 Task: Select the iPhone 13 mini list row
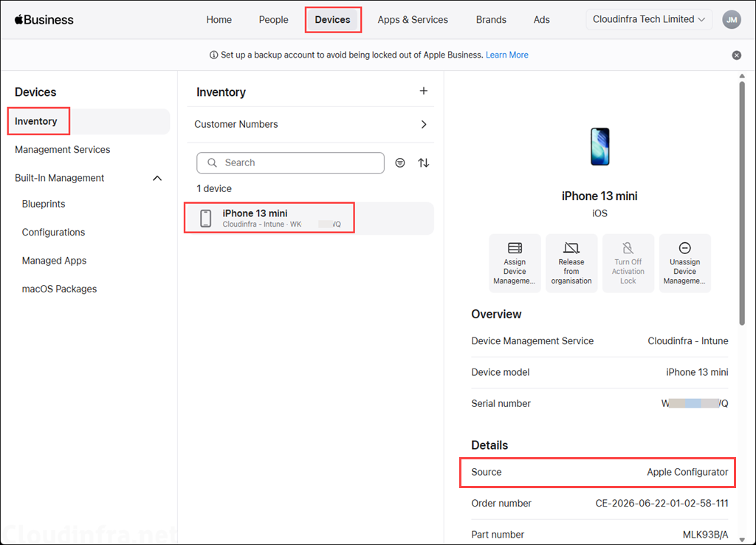point(310,219)
